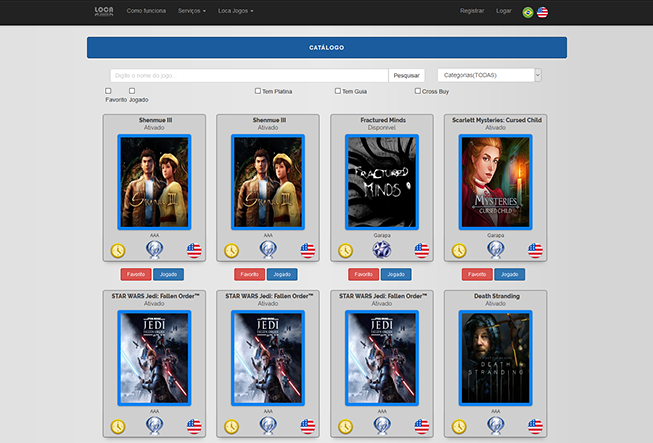Enable the Favorito filter checkbox
The height and width of the screenshot is (443, 653).
coord(108,91)
